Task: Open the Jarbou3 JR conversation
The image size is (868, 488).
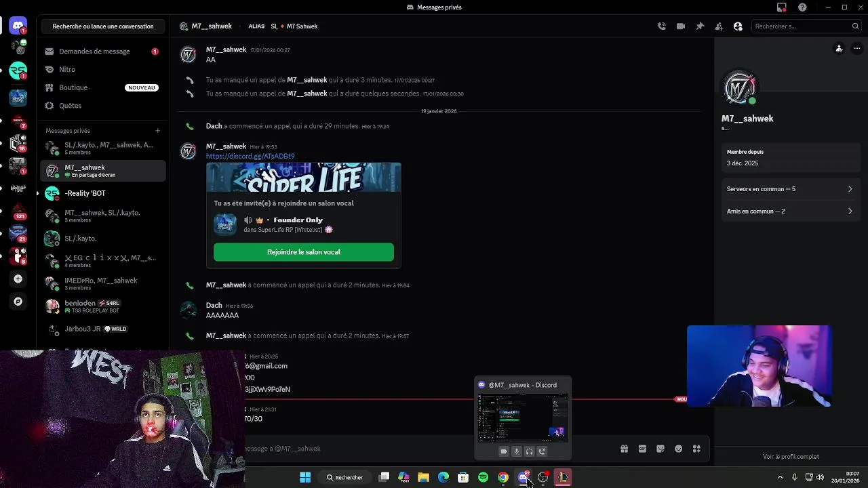Action: [x=102, y=329]
